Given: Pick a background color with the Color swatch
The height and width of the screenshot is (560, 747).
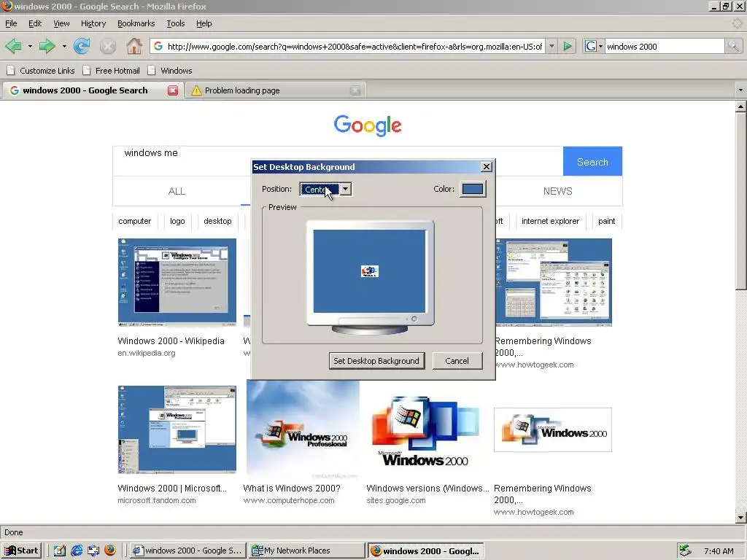Looking at the screenshot, I should (473, 189).
